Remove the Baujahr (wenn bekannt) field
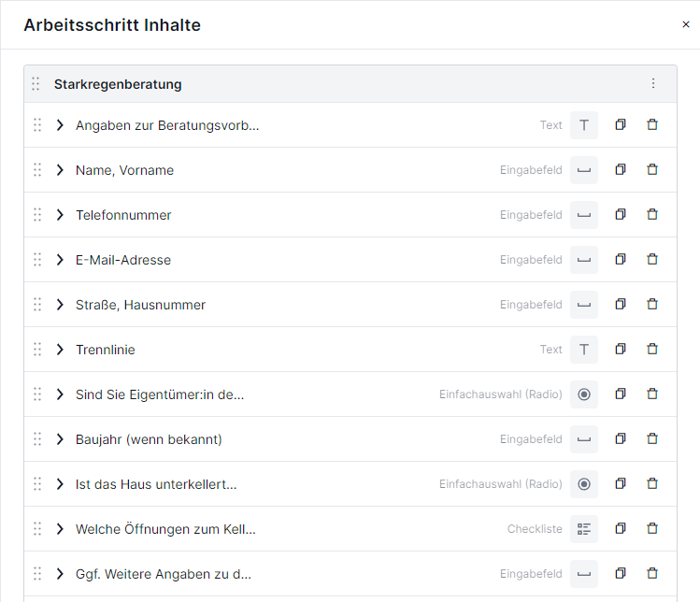700x602 pixels. 652,439
